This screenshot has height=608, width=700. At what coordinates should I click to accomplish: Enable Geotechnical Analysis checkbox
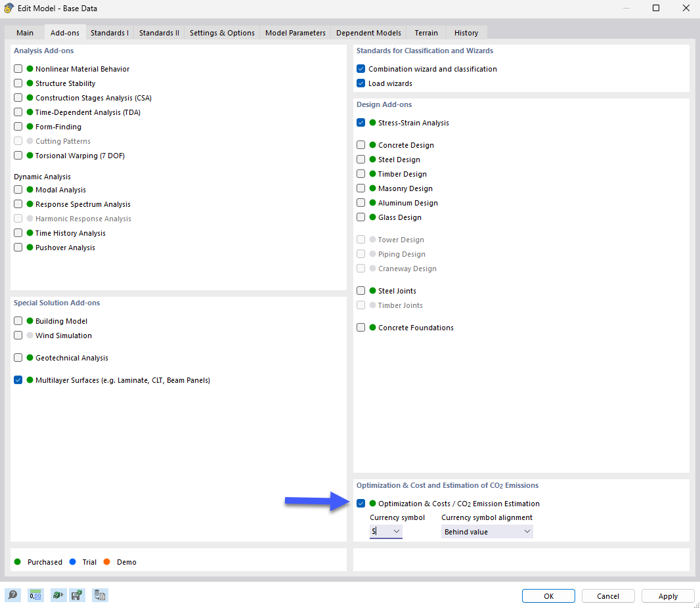[x=18, y=358]
